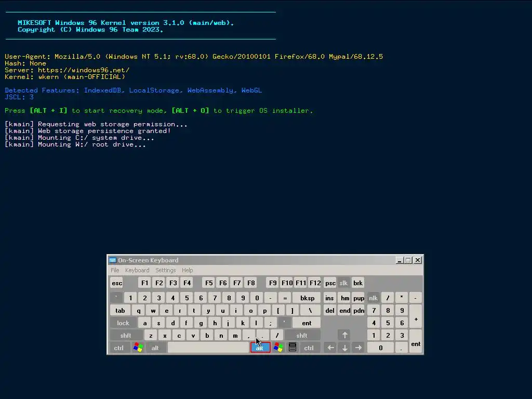Click the On-Screen Keyboard title bar icon
The width and height of the screenshot is (532, 399).
(113, 260)
